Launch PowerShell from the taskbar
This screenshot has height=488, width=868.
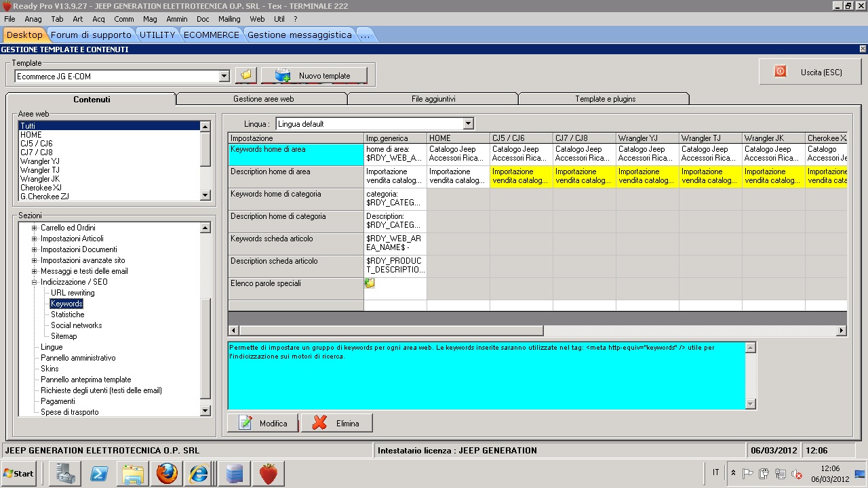tap(100, 473)
